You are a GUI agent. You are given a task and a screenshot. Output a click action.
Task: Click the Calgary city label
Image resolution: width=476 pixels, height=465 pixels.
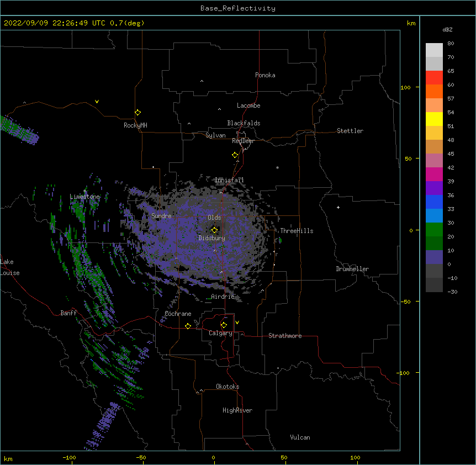(220, 333)
